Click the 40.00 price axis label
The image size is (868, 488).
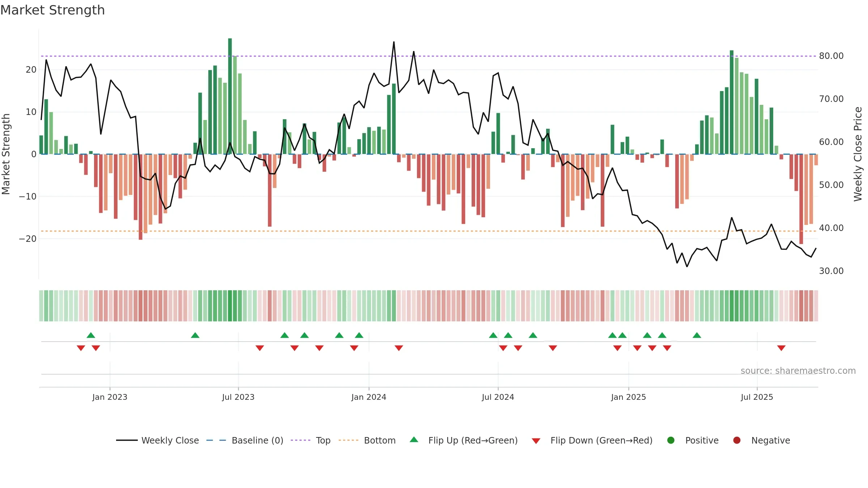[x=831, y=228]
